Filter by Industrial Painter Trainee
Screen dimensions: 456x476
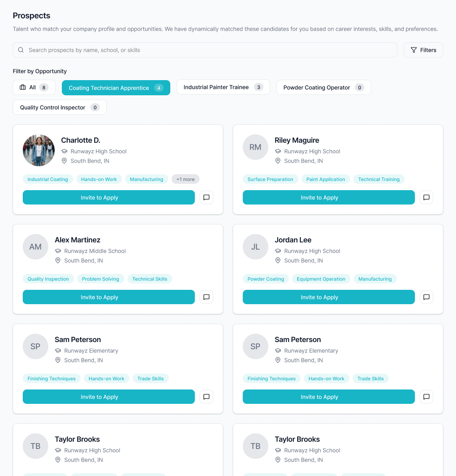pyautogui.click(x=223, y=87)
